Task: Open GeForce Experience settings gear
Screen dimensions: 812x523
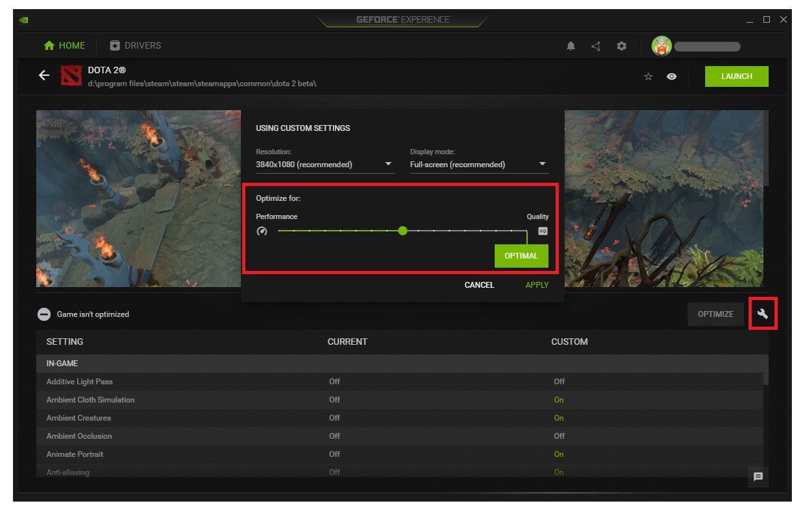Action: pos(622,46)
